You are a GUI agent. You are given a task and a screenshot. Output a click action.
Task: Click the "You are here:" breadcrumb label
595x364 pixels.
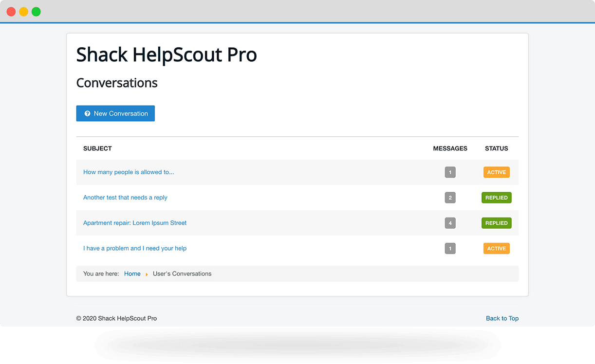tap(101, 273)
